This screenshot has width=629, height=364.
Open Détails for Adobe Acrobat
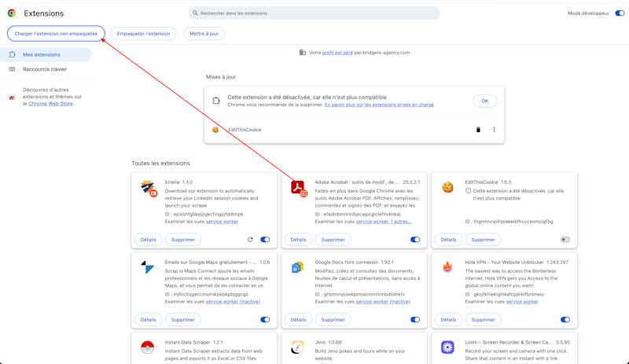point(298,240)
